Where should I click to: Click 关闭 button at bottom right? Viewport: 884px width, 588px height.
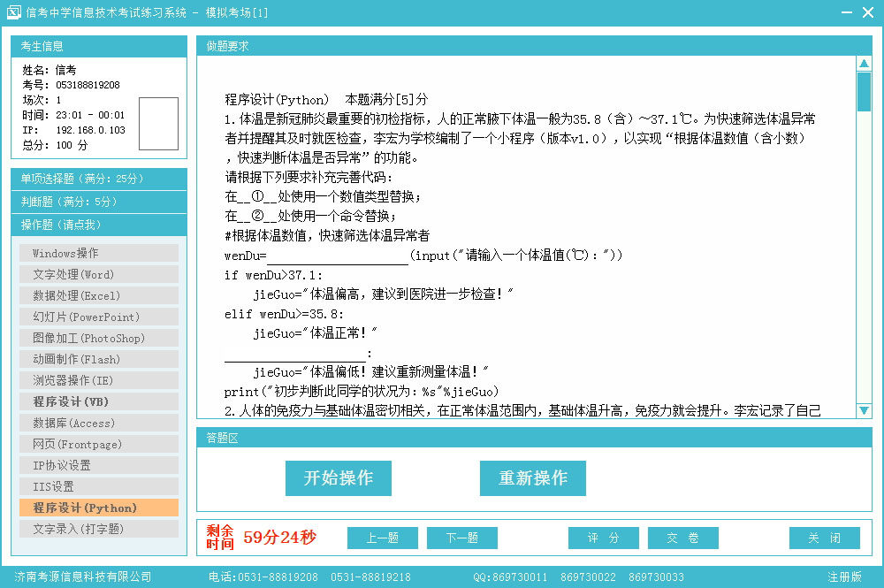point(824,538)
